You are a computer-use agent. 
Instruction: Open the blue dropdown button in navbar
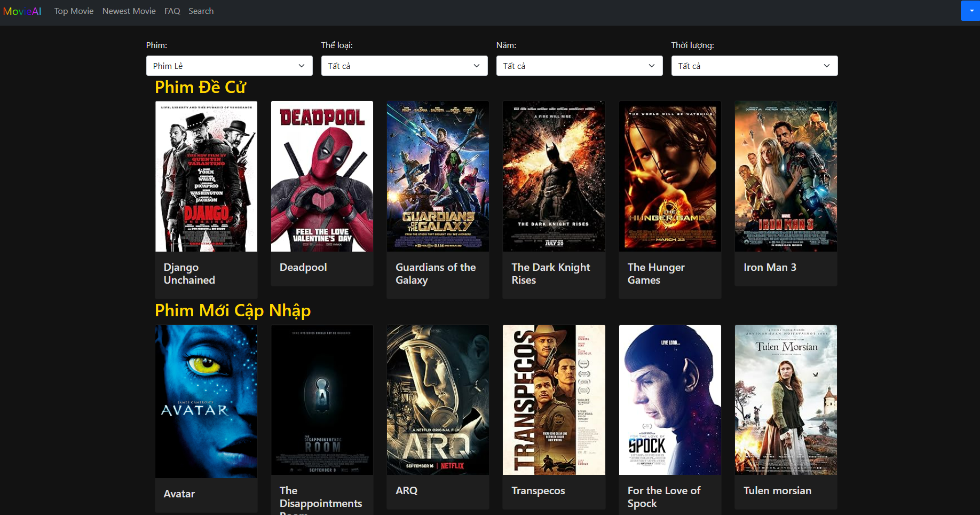coord(971,11)
